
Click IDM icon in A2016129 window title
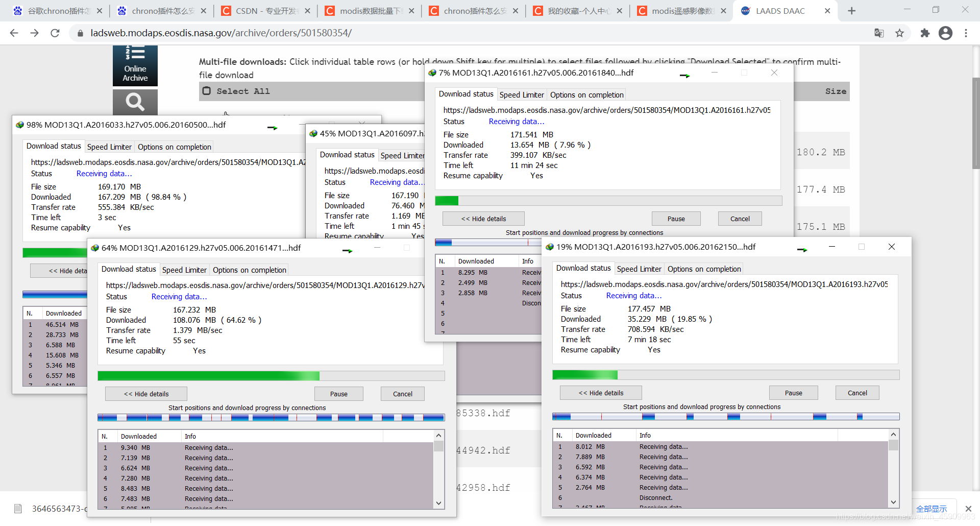click(x=95, y=248)
